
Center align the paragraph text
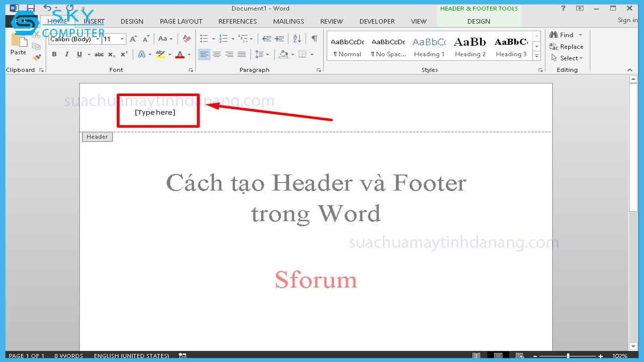tap(217, 54)
